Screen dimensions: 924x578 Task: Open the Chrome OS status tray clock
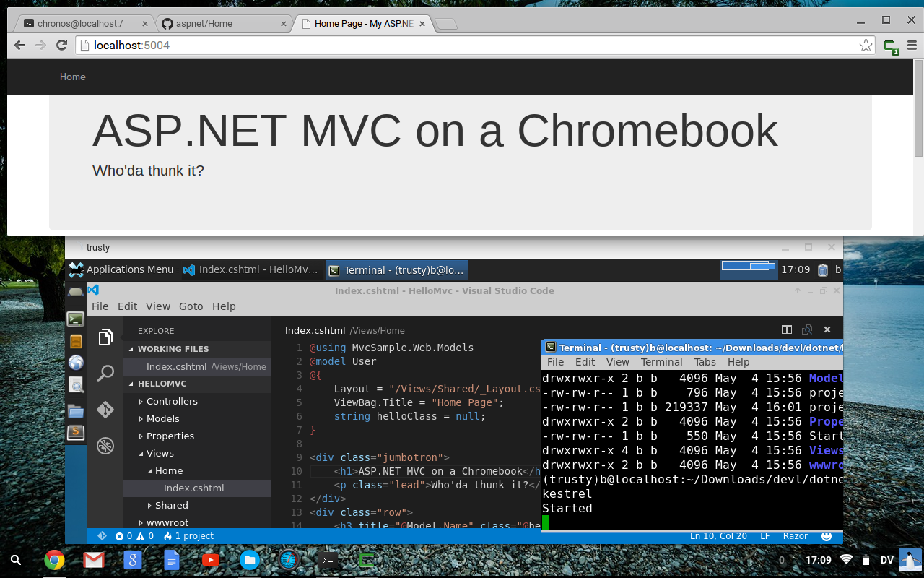point(818,560)
